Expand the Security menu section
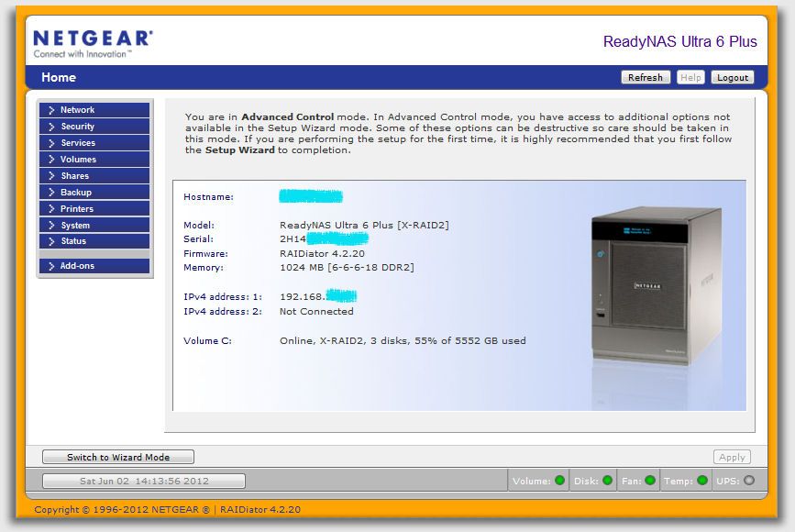 tap(94, 127)
